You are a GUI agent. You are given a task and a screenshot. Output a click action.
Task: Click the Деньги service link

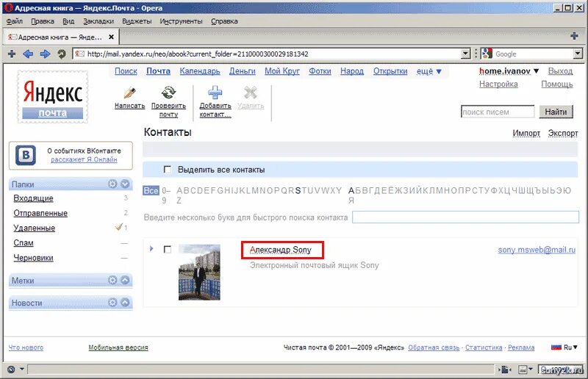click(x=243, y=71)
